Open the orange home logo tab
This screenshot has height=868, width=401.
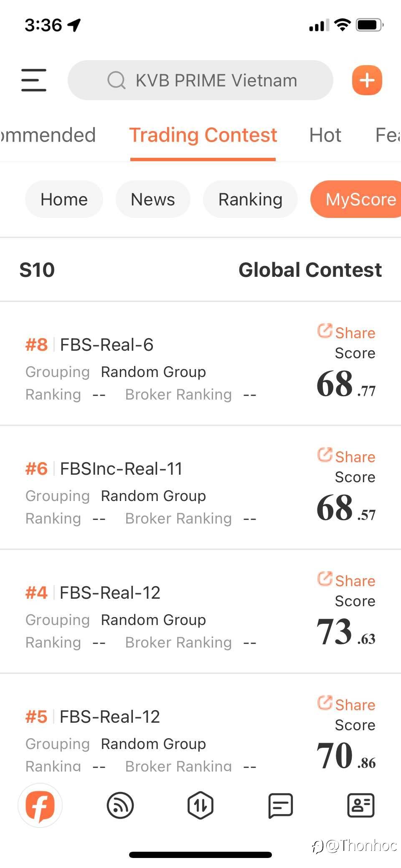point(40,805)
